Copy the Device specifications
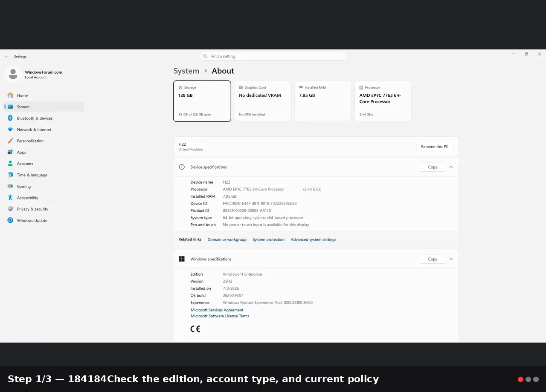Viewport: 546px width, 392px height. (433, 167)
